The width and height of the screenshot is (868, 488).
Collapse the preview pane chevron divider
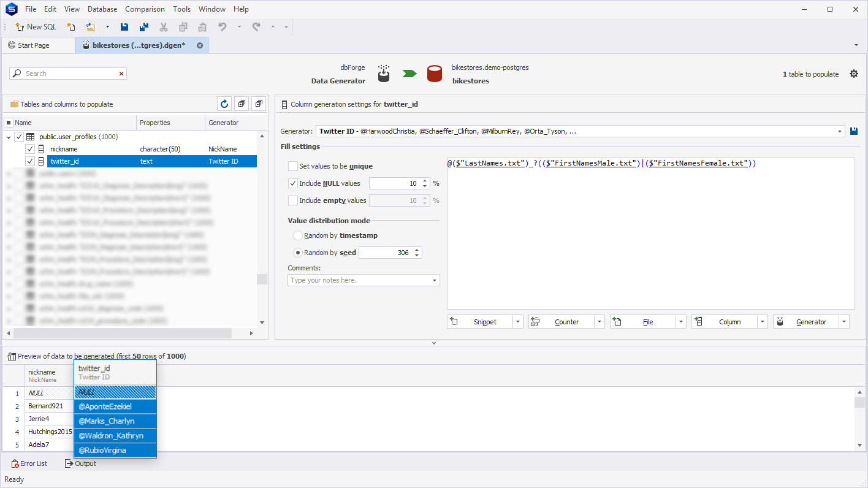(434, 343)
